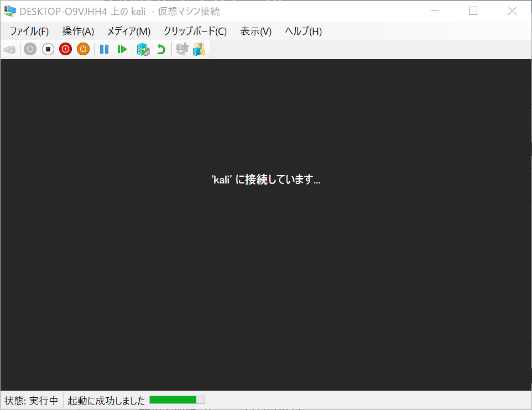
Task: Turn off the VM with the stop icon
Action: point(48,49)
